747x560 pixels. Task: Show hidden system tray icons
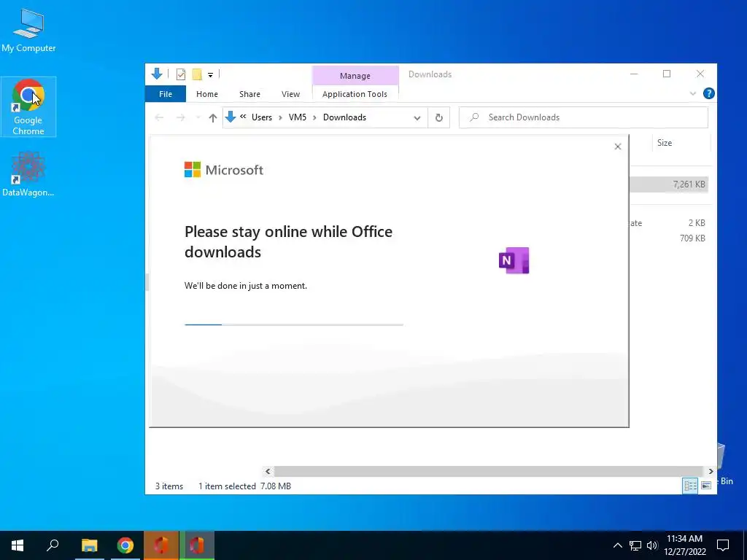[x=617, y=545]
